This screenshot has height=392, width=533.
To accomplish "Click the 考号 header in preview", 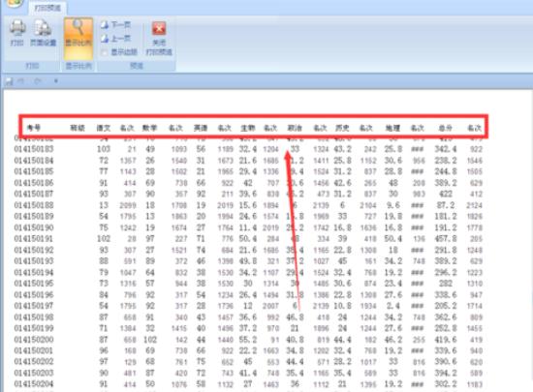I will pyautogui.click(x=34, y=128).
